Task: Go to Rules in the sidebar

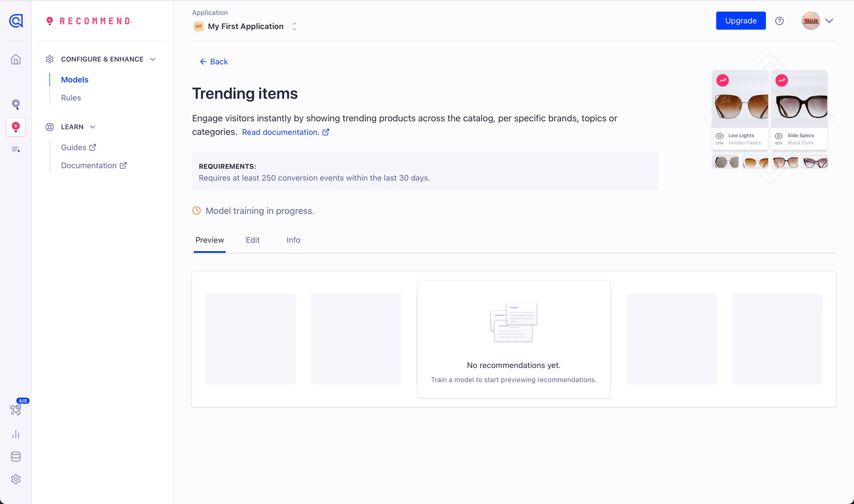Action: pos(71,98)
